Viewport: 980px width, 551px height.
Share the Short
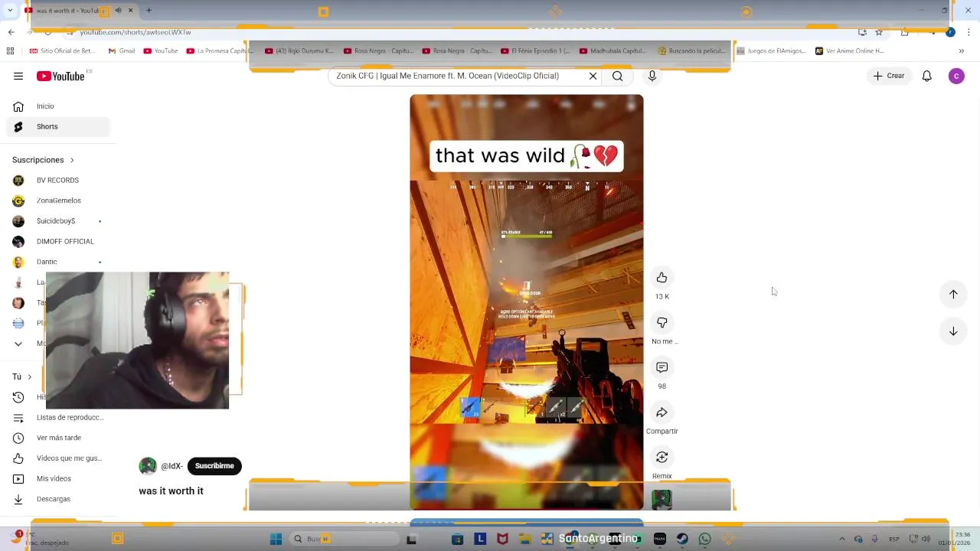point(662,412)
